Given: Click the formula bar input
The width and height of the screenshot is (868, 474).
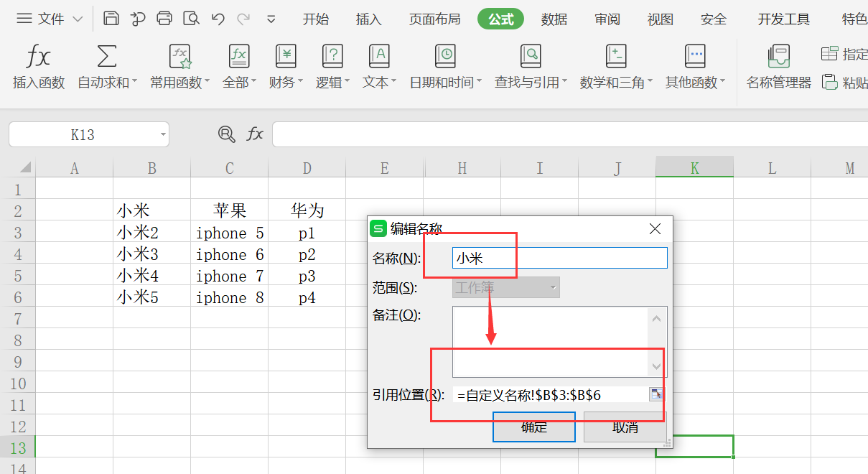Looking at the screenshot, I should pos(570,134).
